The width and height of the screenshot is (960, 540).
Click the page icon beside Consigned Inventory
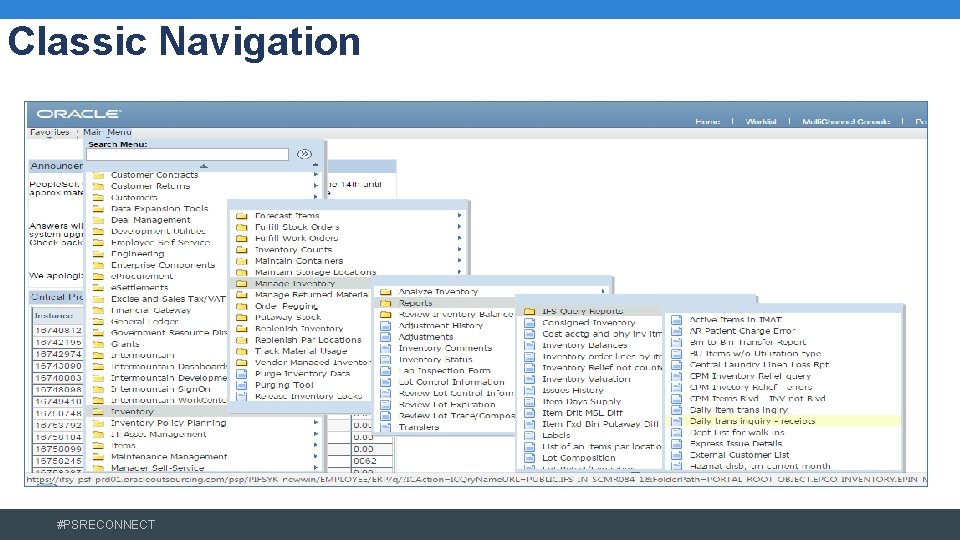coord(530,323)
